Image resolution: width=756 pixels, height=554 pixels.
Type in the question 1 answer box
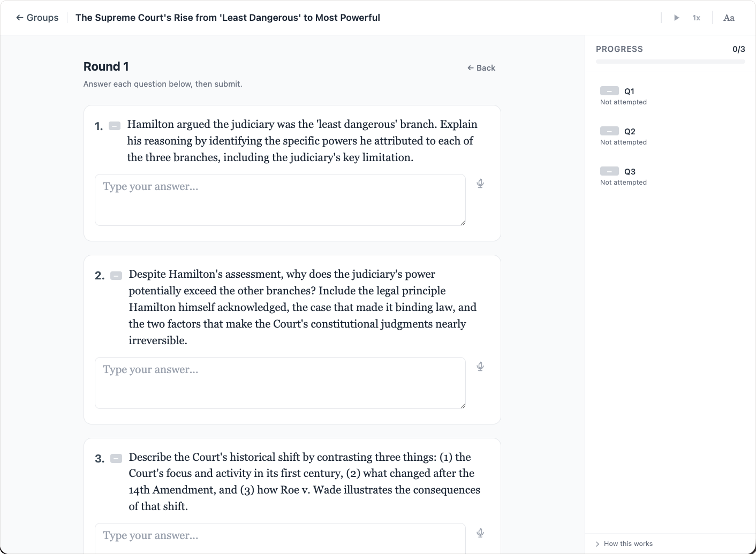coord(280,200)
